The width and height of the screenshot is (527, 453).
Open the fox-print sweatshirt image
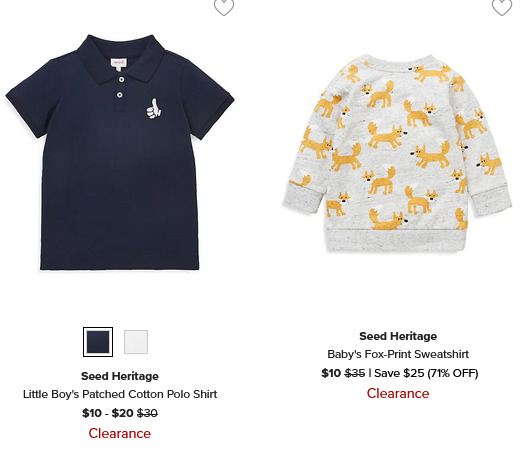(398, 153)
